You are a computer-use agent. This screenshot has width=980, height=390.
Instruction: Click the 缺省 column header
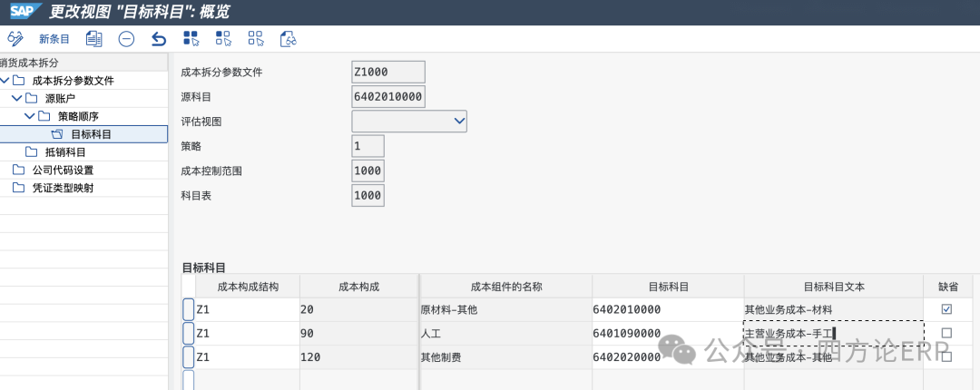(x=946, y=287)
